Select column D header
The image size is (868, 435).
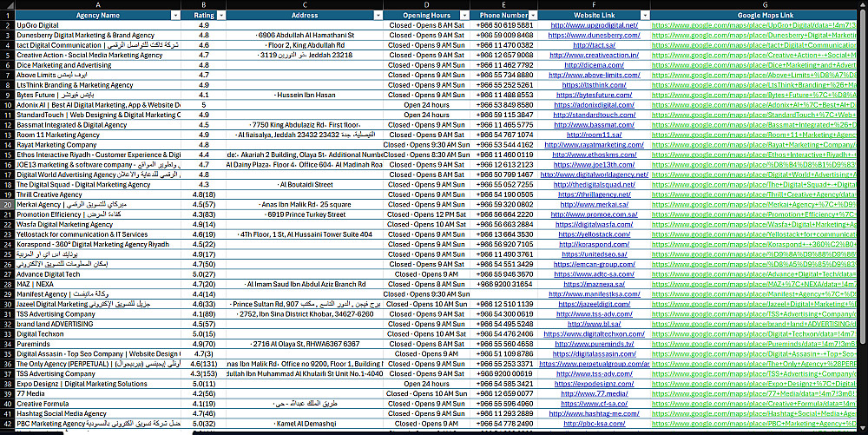pyautogui.click(x=426, y=5)
